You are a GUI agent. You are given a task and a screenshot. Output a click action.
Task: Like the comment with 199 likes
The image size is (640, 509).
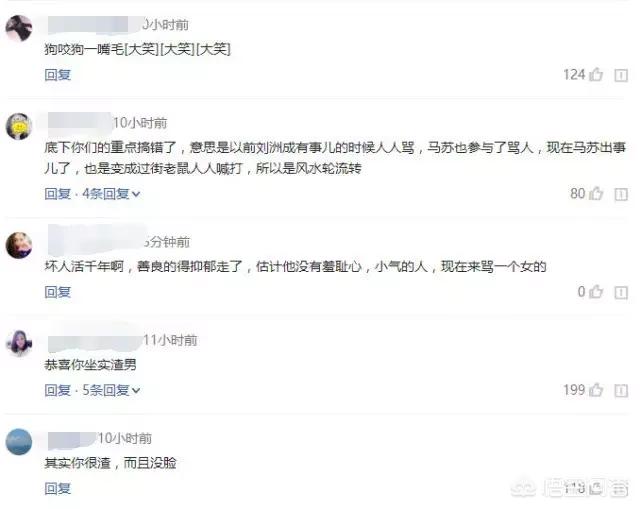coord(596,390)
